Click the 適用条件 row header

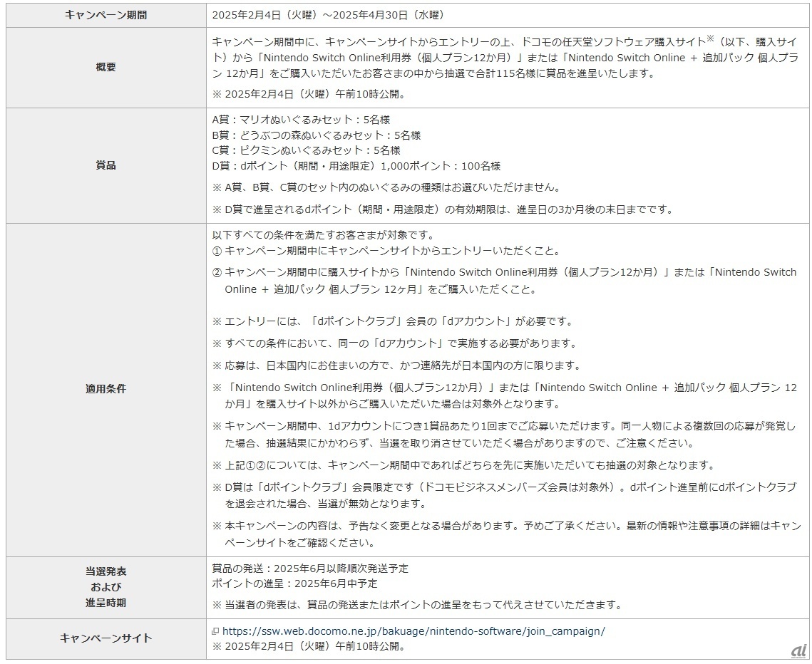pos(106,389)
